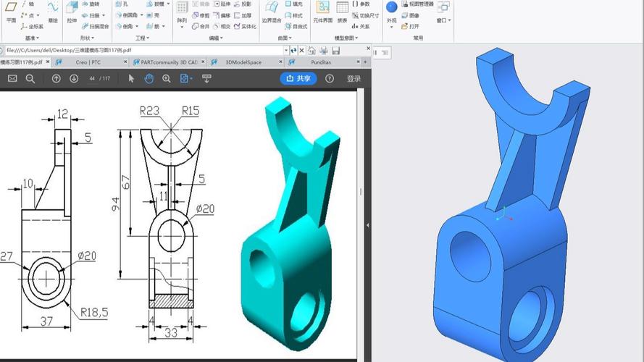Image resolution: width=644 pixels, height=362 pixels.
Task: Go to the next PDF page arrow
Action: tap(74, 78)
